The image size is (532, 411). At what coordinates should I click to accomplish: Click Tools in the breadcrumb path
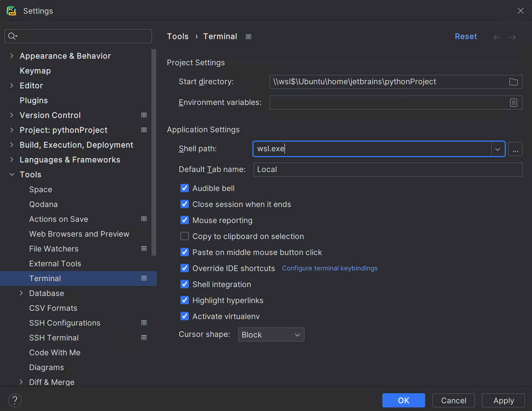178,36
